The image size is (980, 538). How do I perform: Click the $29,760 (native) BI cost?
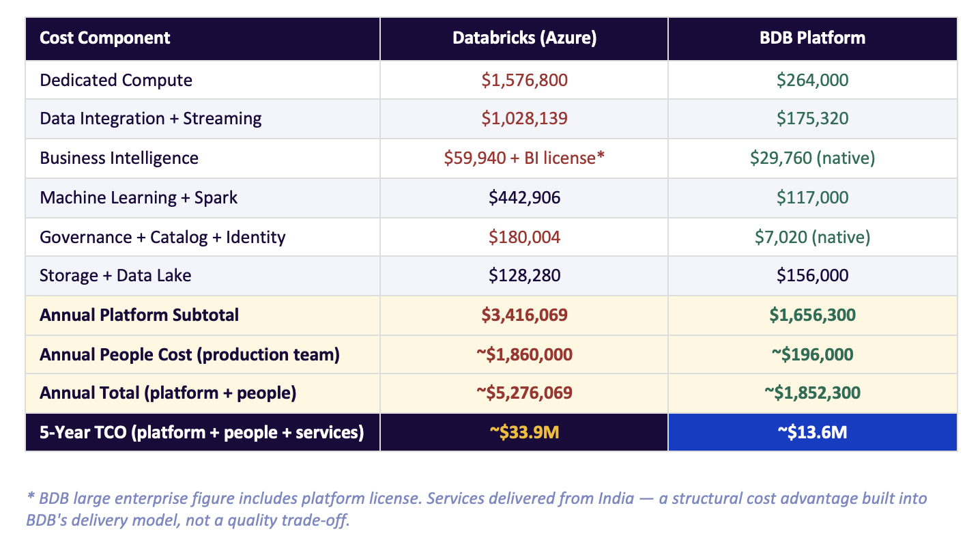point(811,158)
